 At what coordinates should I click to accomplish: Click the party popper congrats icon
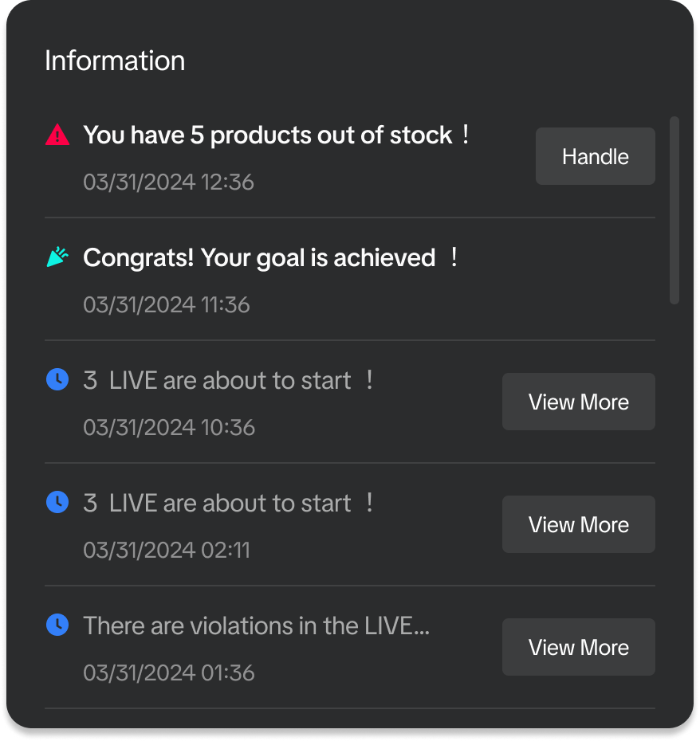coord(57,257)
